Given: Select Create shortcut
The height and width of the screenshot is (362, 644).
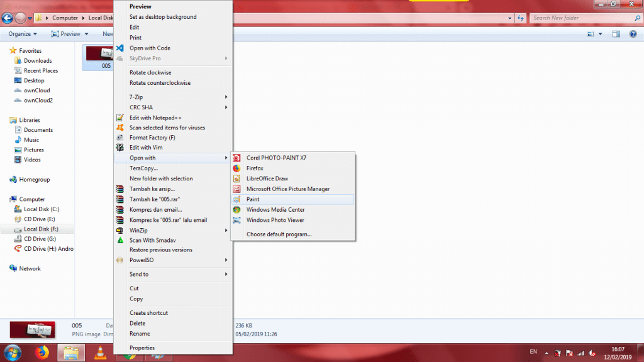Looking at the screenshot, I should click(148, 313).
